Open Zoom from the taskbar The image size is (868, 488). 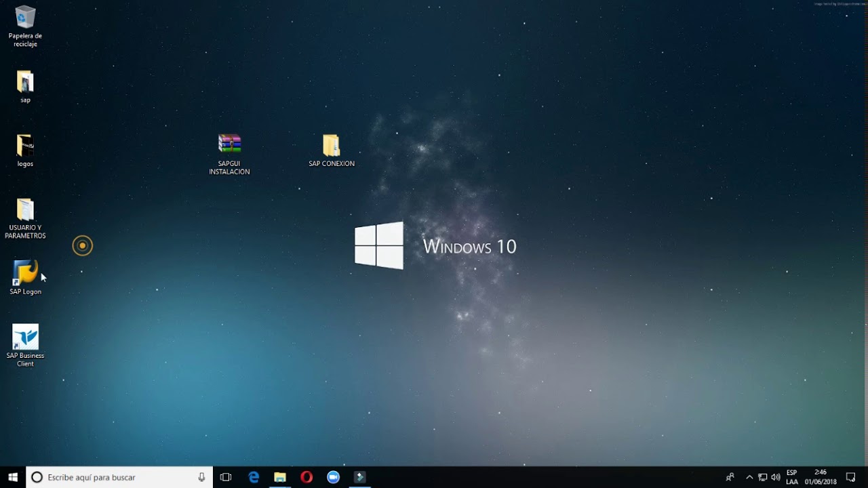coord(333,477)
